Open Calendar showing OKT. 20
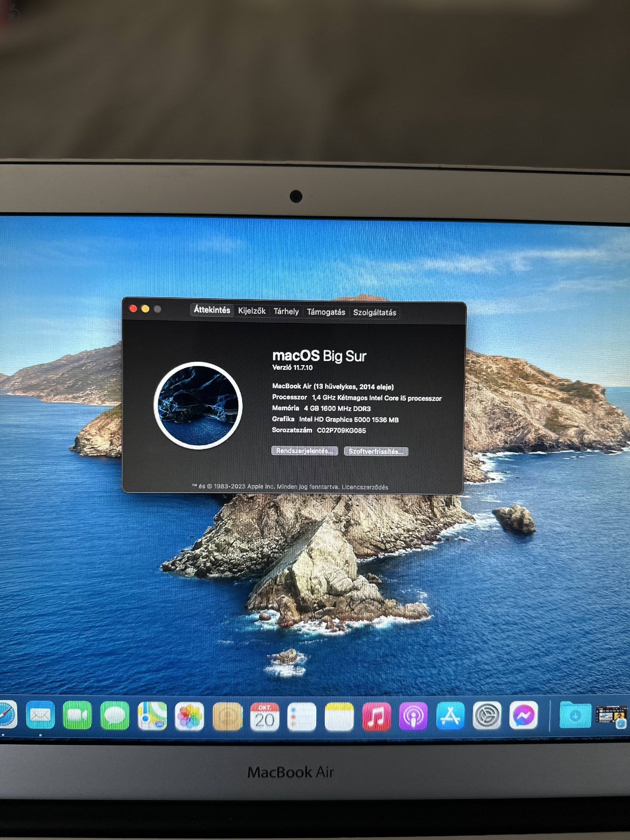 (x=265, y=717)
